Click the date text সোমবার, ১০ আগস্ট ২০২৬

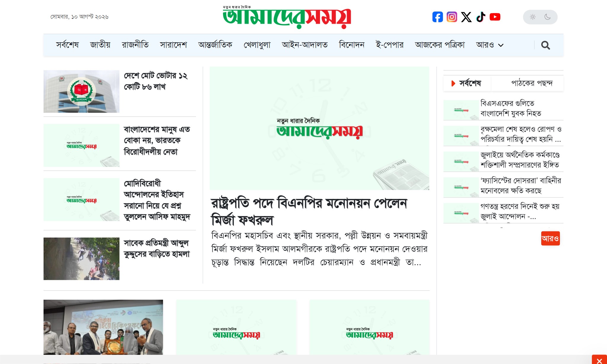(79, 17)
